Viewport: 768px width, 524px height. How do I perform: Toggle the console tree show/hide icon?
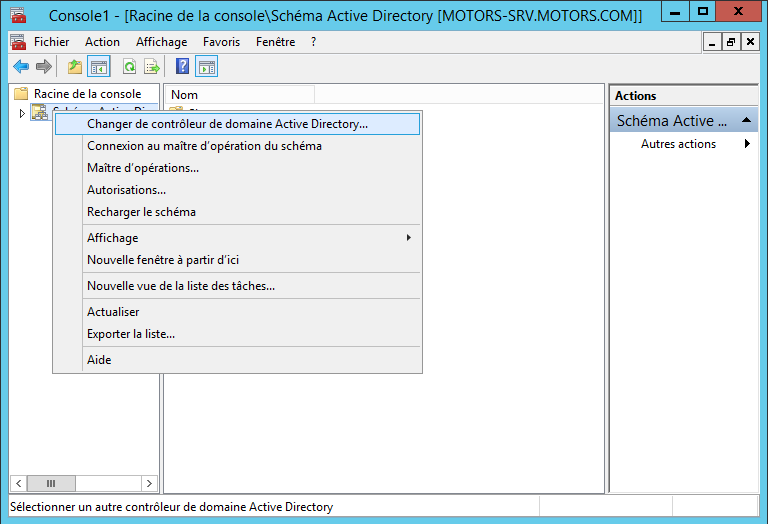pos(99,67)
